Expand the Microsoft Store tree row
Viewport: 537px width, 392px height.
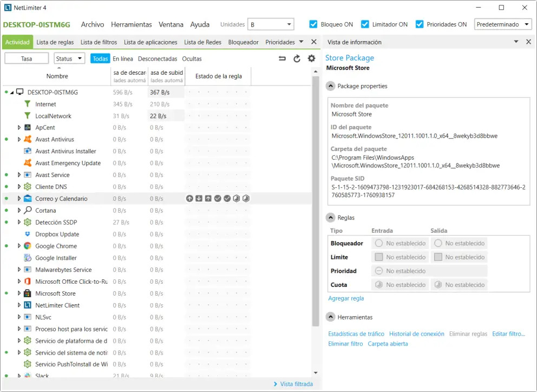pyautogui.click(x=19, y=293)
